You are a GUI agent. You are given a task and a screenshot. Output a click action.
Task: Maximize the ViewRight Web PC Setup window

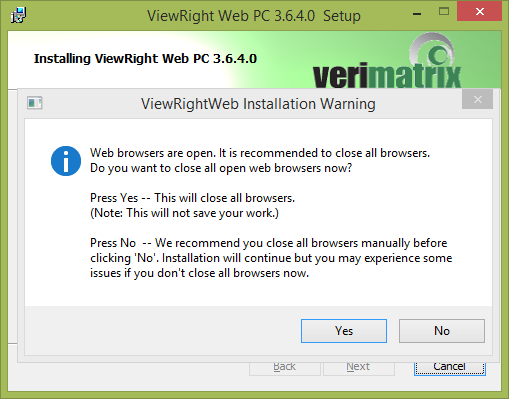click(x=444, y=12)
